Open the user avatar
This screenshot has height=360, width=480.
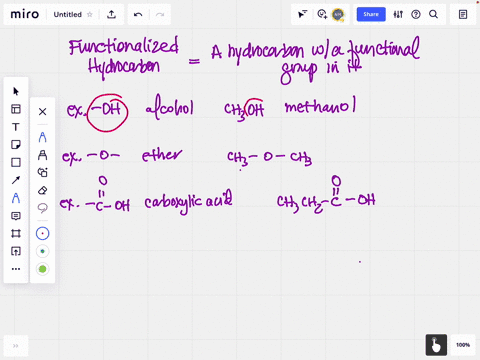[338, 14]
